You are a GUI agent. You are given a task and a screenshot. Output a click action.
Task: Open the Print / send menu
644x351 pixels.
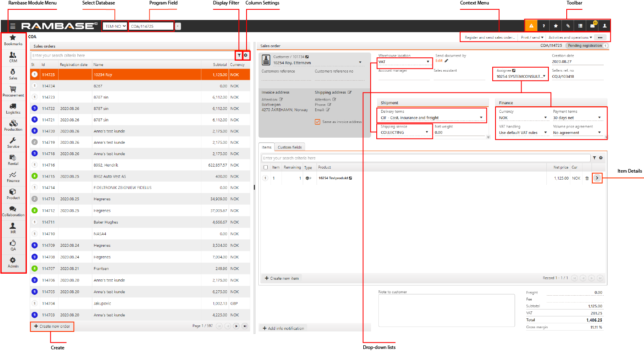pos(532,37)
